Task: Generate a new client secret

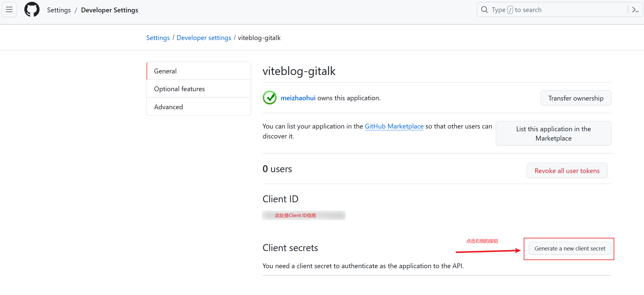Action: point(570,248)
